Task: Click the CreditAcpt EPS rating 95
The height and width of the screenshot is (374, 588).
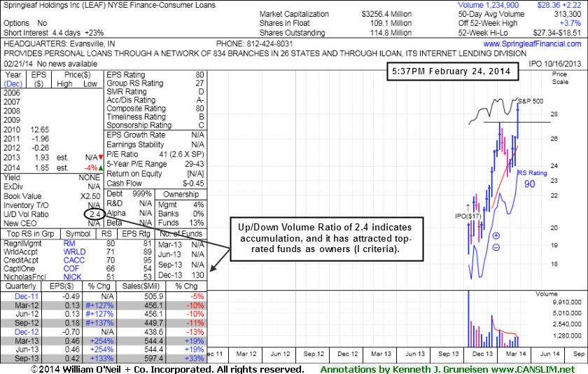Action: (148, 261)
